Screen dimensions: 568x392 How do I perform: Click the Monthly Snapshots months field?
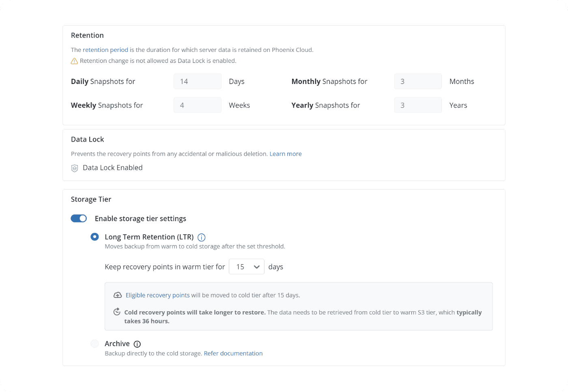click(x=417, y=82)
